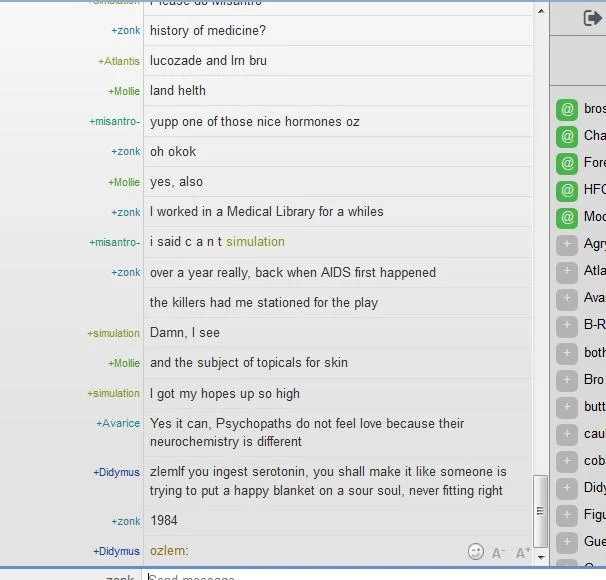Click the + voice icon beside 'Didy' in user list
Image resolution: width=606 pixels, height=580 pixels.
tap(567, 488)
